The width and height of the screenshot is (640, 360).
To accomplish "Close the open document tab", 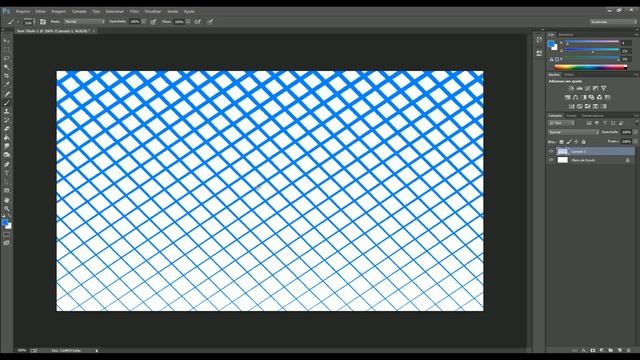I will (94, 31).
